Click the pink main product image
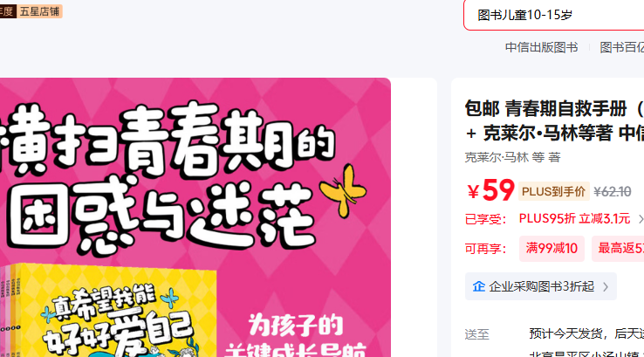The height and width of the screenshot is (357, 644). [195, 217]
